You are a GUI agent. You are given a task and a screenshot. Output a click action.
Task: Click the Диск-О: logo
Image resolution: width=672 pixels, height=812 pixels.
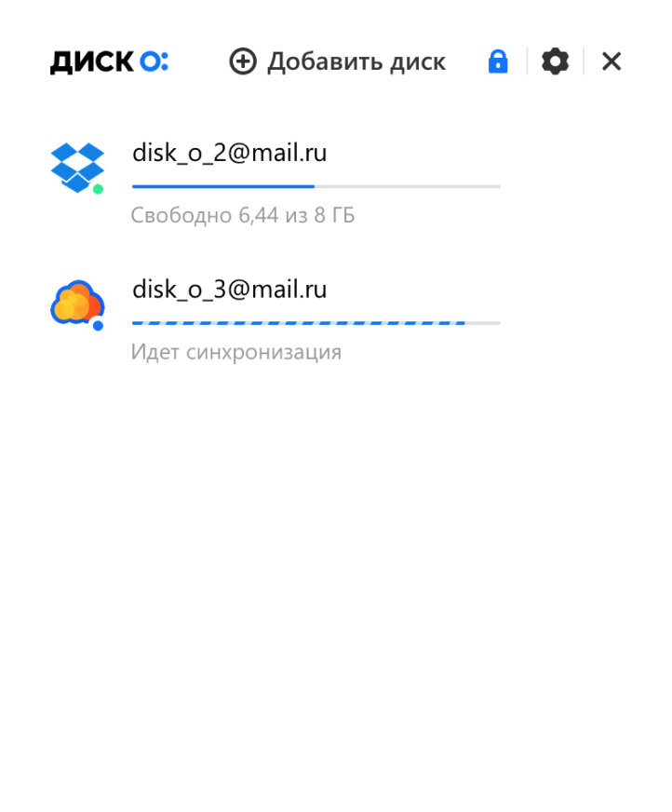tap(109, 62)
